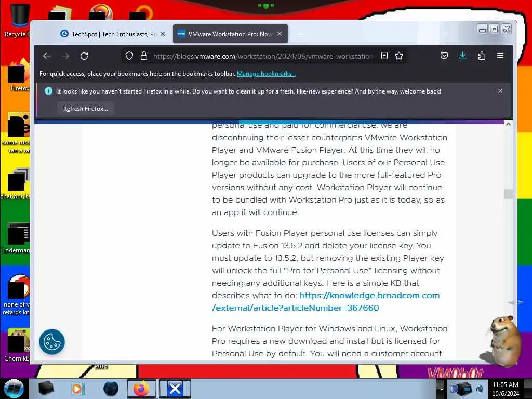The width and height of the screenshot is (532, 399).
Task: Open the Windows Start menu
Action: click(14, 389)
